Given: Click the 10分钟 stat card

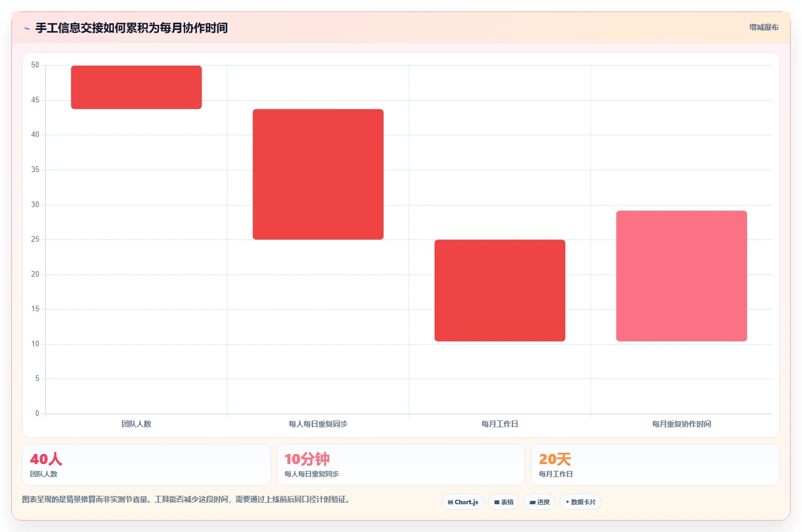Looking at the screenshot, I should pos(401,465).
